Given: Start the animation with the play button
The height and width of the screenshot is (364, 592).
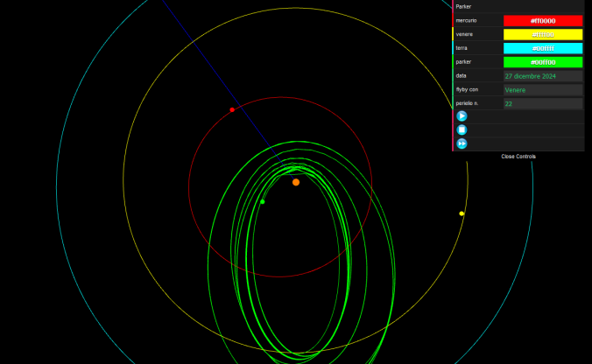Looking at the screenshot, I should point(462,115).
